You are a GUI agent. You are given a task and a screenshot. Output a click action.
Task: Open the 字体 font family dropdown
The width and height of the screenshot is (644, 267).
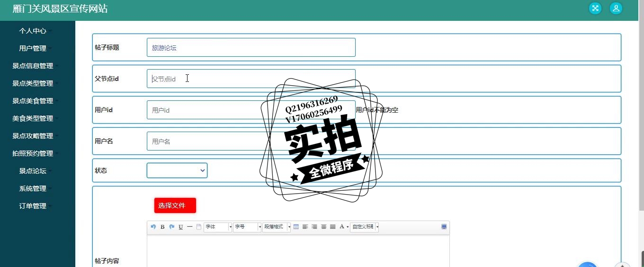pos(218,227)
